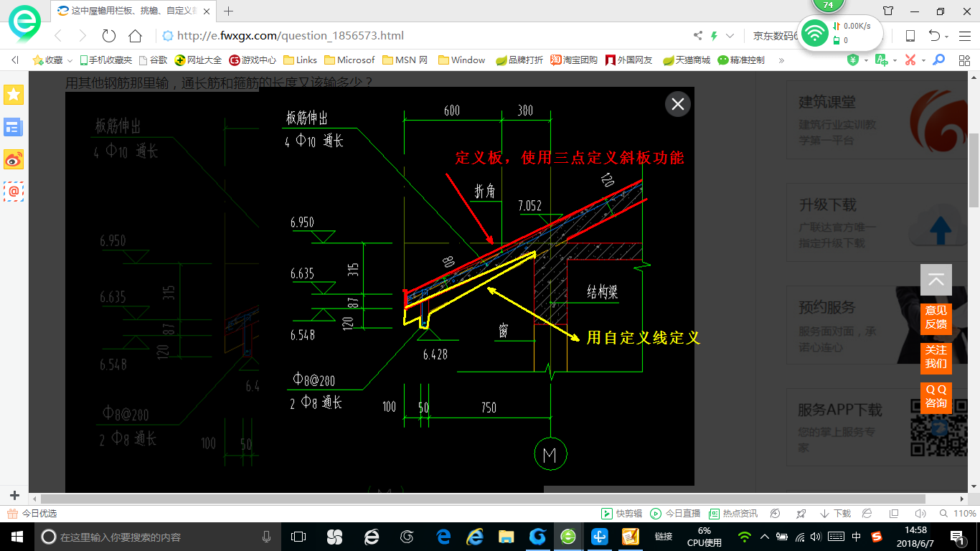980x551 pixels.
Task: Open the 天猫商城 bookmark
Action: (686, 60)
